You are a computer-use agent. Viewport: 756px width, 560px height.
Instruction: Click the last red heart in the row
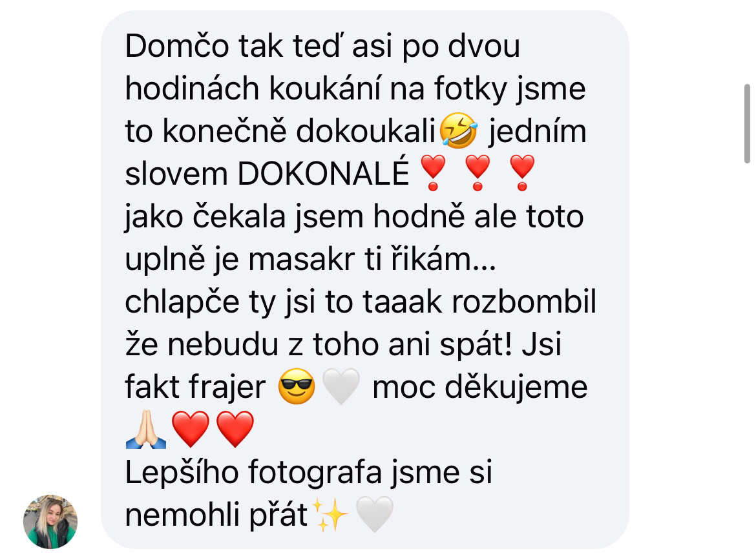pyautogui.click(x=235, y=430)
